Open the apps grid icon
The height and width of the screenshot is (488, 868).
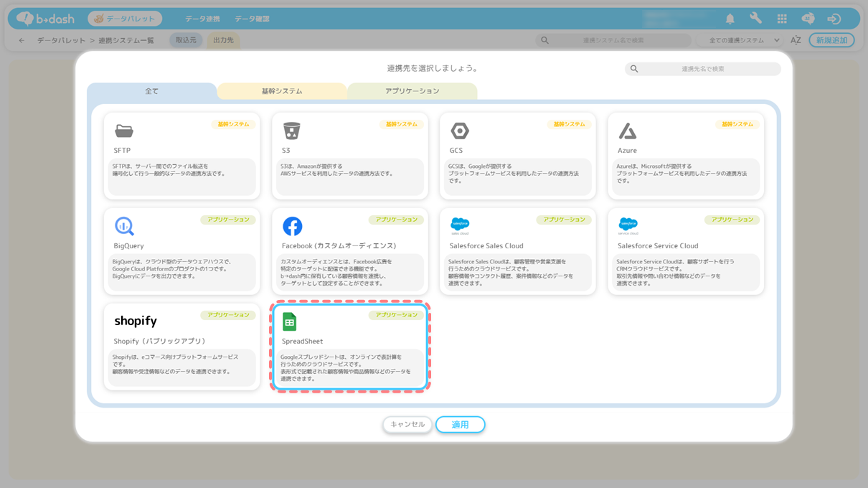tap(782, 19)
